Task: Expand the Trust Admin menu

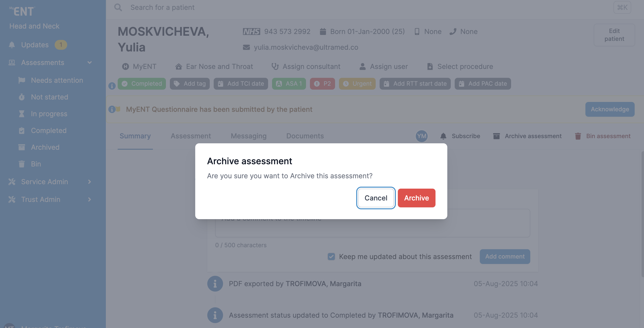Action: [90, 199]
